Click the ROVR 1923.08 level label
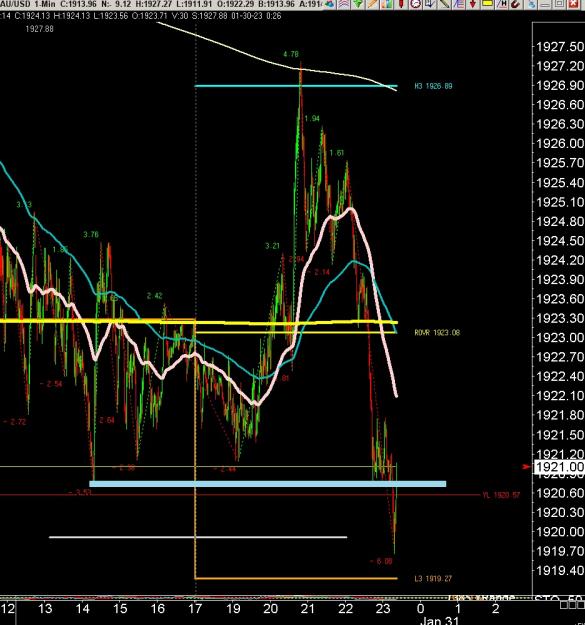Screen dimensions: 585x625 coord(437,332)
